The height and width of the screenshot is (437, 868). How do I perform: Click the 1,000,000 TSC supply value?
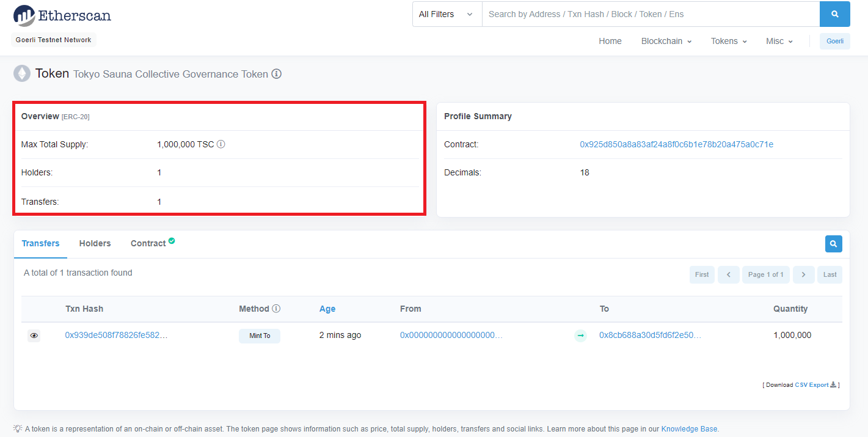click(x=186, y=144)
